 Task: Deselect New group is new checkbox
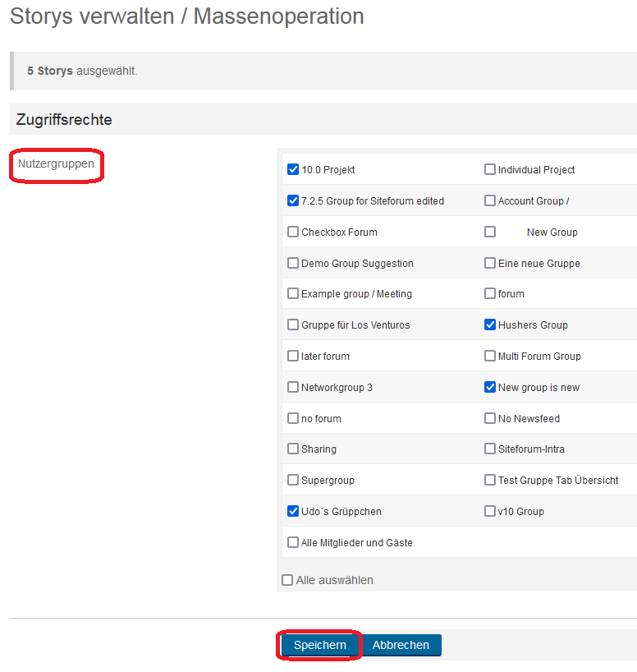pos(490,387)
